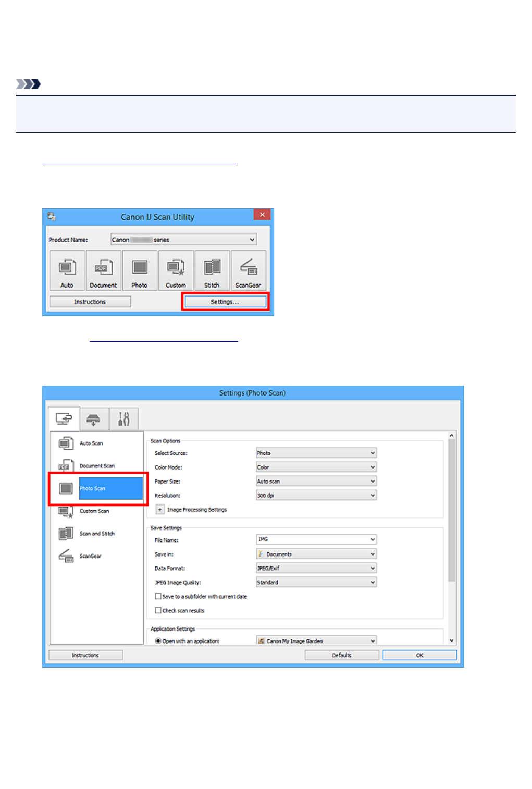Viewport: 532px width, 789px height.
Task: Click Instructions in the Scan Utility window
Action: (90, 302)
